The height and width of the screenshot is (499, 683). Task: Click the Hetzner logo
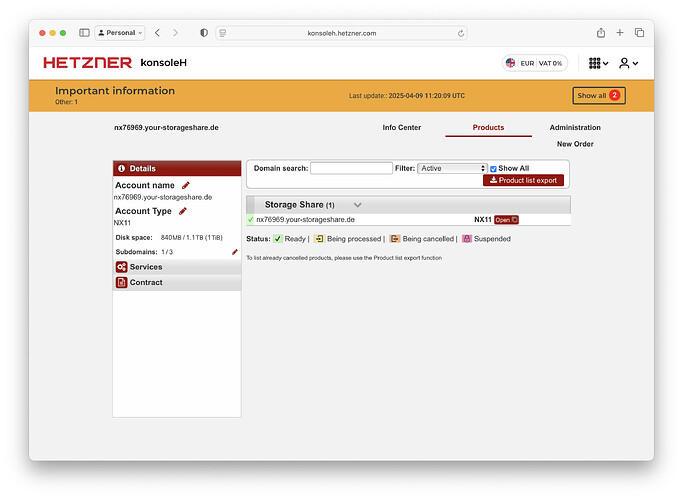tap(88, 63)
